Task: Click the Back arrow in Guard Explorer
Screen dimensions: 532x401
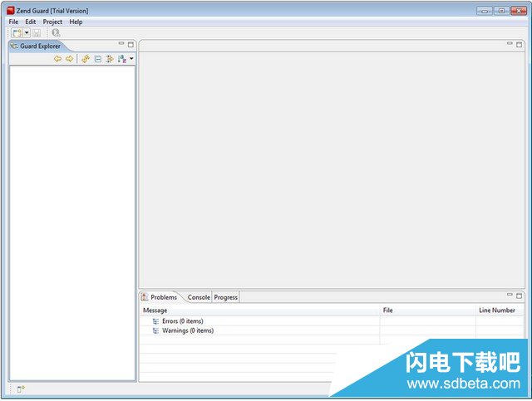Action: (57, 59)
